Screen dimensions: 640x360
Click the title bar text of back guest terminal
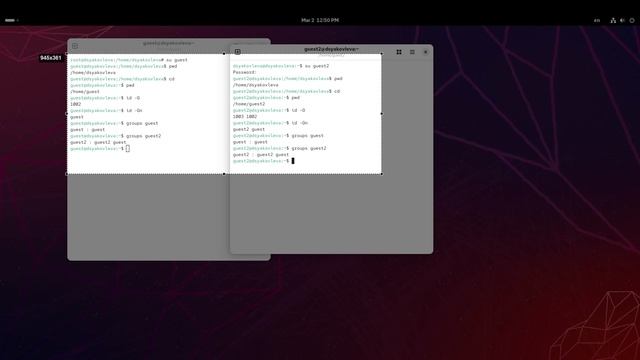(169, 43)
